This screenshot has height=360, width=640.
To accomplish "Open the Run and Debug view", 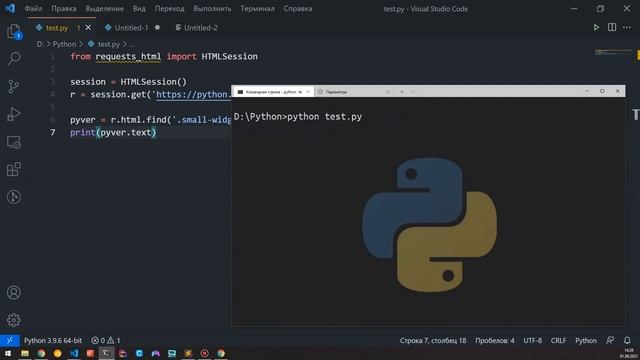I will point(14,114).
